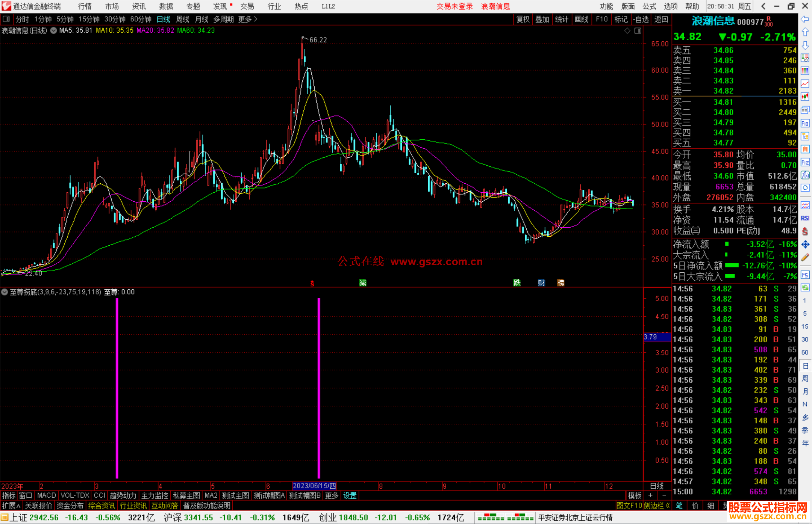Click the RSI indicator sidebar icon
Image resolution: width=812 pixels, height=524 pixels.
coord(805,218)
